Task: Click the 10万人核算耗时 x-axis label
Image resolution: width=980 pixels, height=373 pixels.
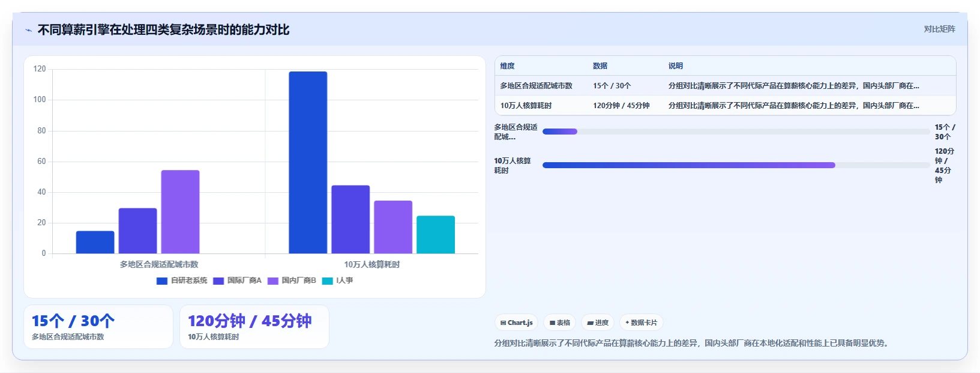Action: (x=372, y=264)
